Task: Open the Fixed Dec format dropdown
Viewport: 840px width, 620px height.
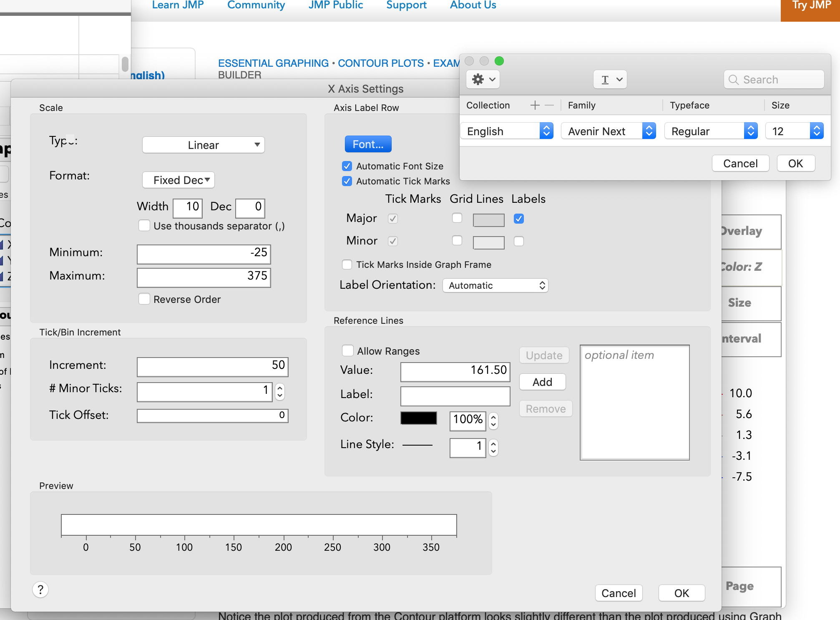Action: (178, 180)
